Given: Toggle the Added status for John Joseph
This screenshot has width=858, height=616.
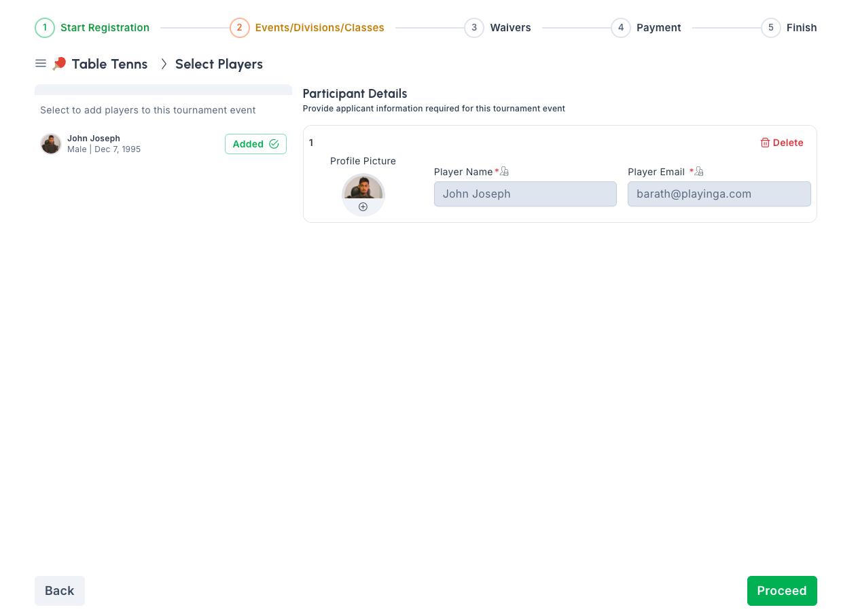Looking at the screenshot, I should [x=255, y=144].
